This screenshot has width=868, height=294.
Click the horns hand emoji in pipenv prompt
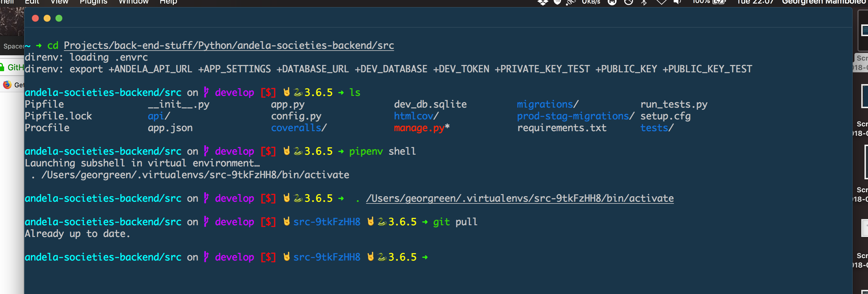coord(287,151)
